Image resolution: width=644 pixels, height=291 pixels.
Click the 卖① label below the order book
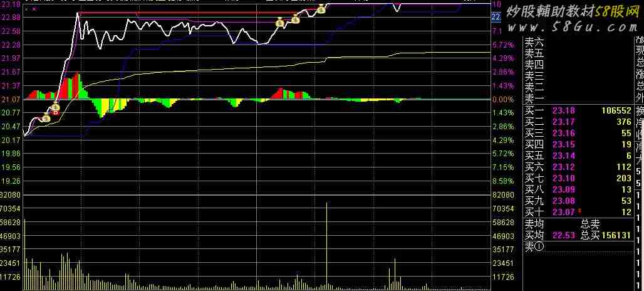point(534,246)
